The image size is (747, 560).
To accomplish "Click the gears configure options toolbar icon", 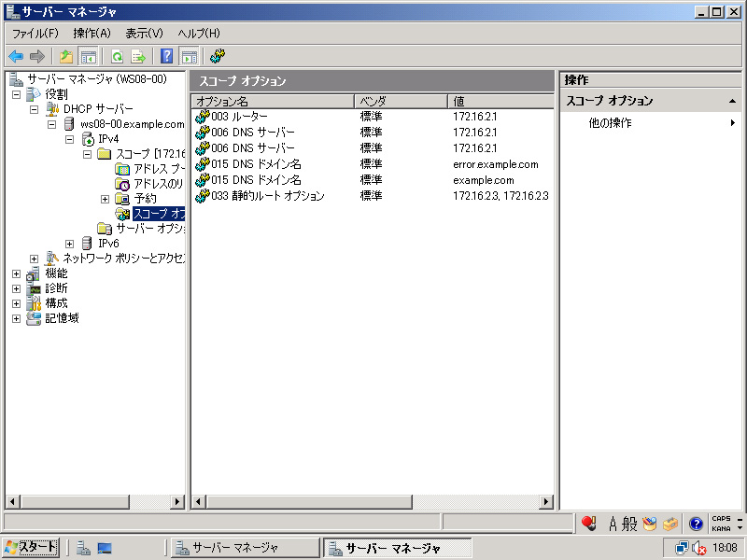I will click(218, 56).
